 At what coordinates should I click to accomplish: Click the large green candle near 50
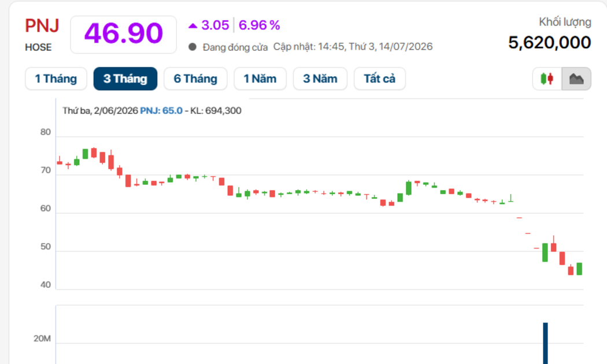tap(545, 252)
